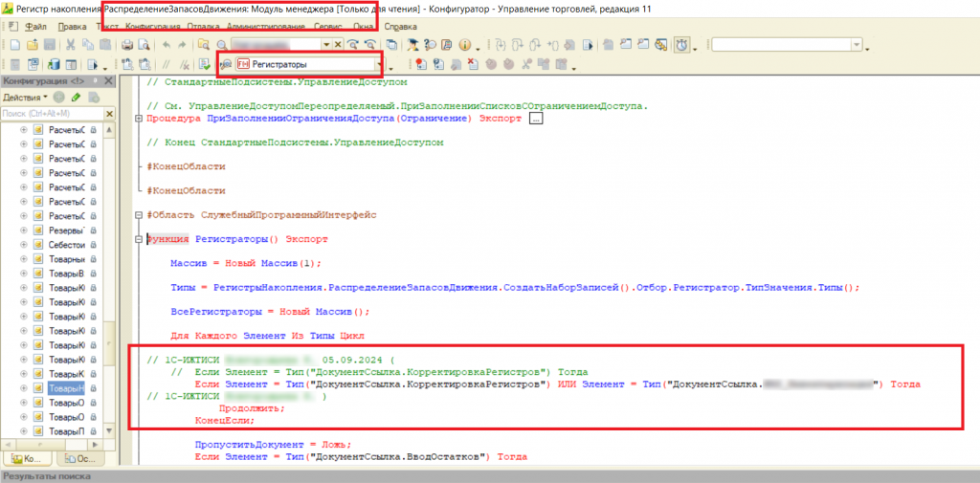Screen dimensions: 980x483
Task: Open the Окна menu
Action: [x=363, y=27]
